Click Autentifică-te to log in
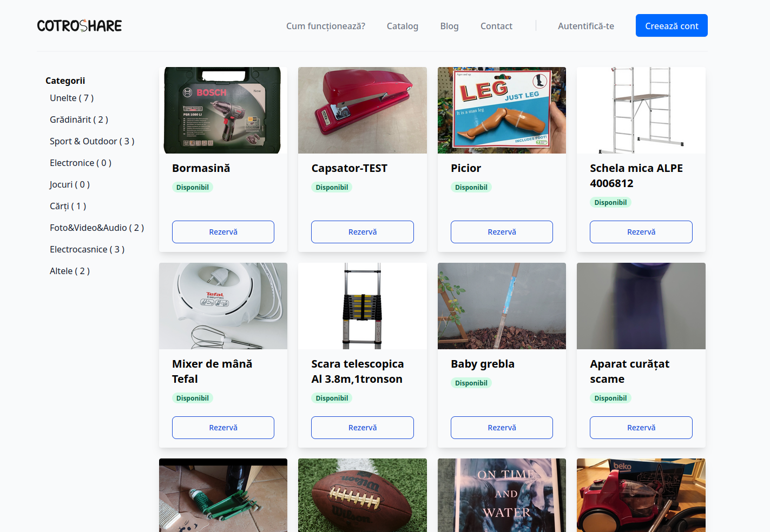Viewport: 770px width, 532px height. tap(585, 26)
